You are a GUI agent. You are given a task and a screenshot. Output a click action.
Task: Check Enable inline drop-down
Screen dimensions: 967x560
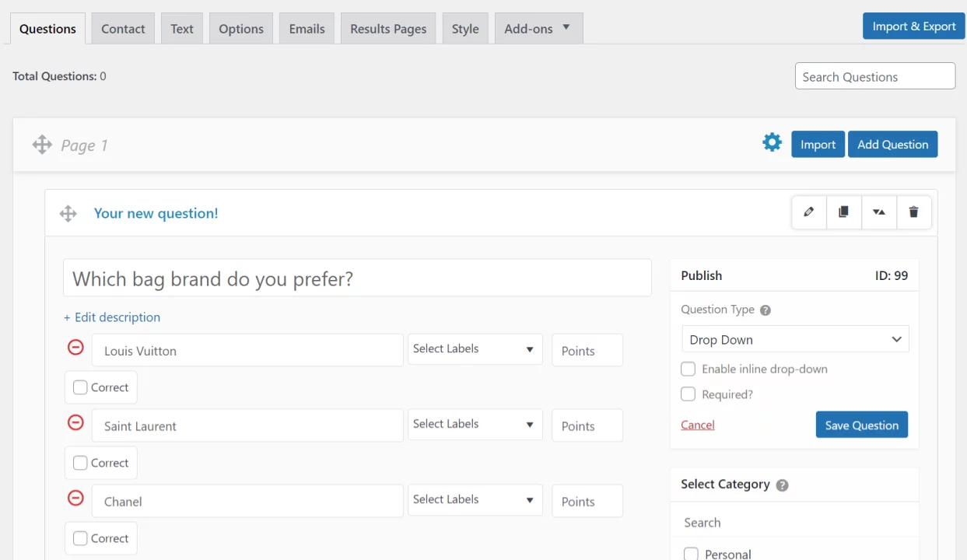coord(688,369)
